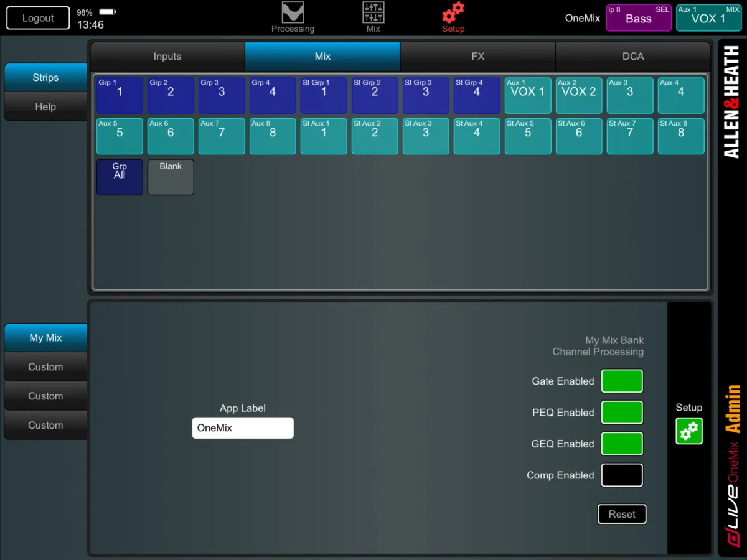Viewport: 747px width, 560px height.
Task: Click the 98% battery percentage text
Action: [x=85, y=12]
